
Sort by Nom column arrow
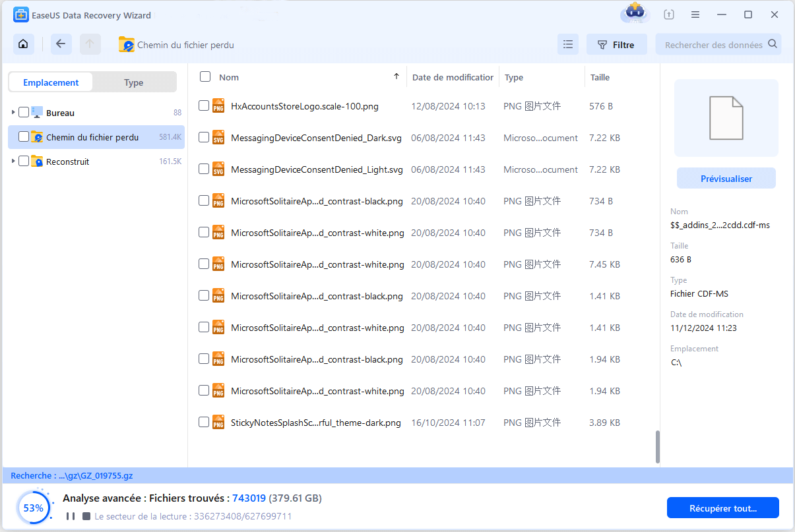(397, 76)
